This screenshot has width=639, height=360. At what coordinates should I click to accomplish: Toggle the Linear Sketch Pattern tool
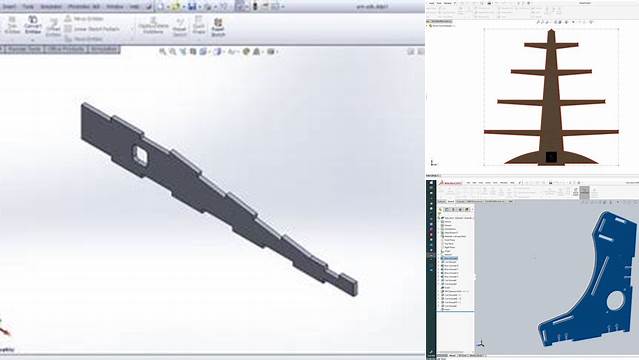pyautogui.click(x=92, y=29)
